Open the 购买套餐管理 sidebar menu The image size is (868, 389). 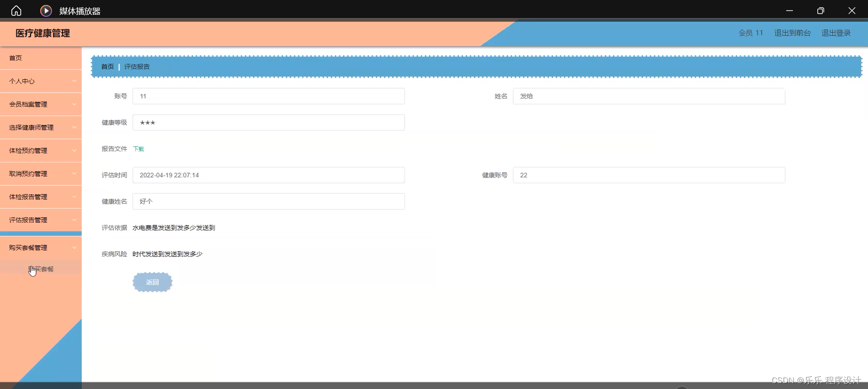pos(41,248)
